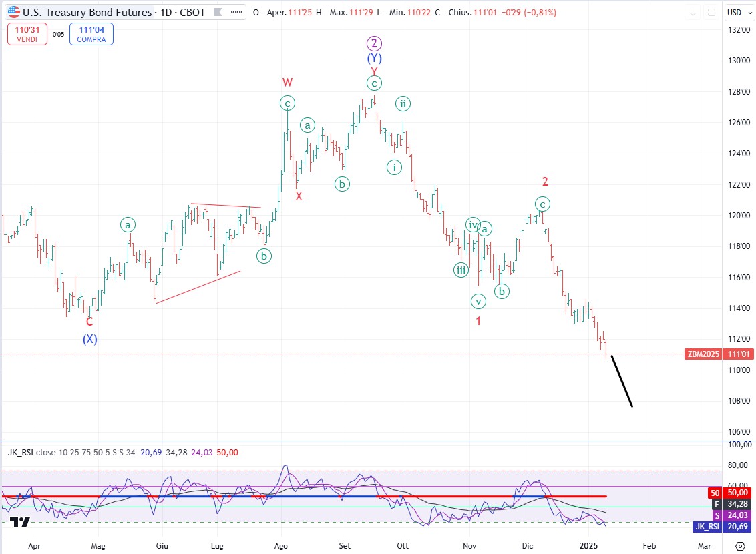Select the circled ii wave label

(x=403, y=103)
